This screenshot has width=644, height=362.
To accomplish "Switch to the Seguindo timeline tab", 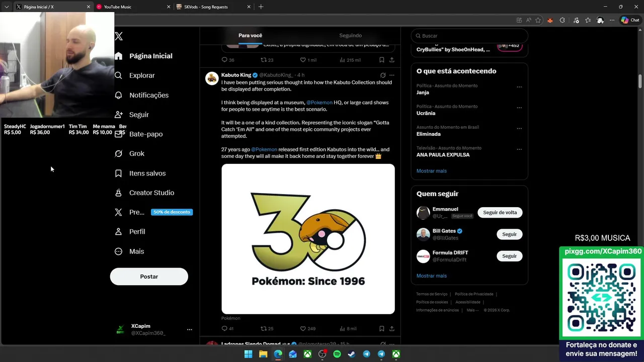I will [350, 36].
